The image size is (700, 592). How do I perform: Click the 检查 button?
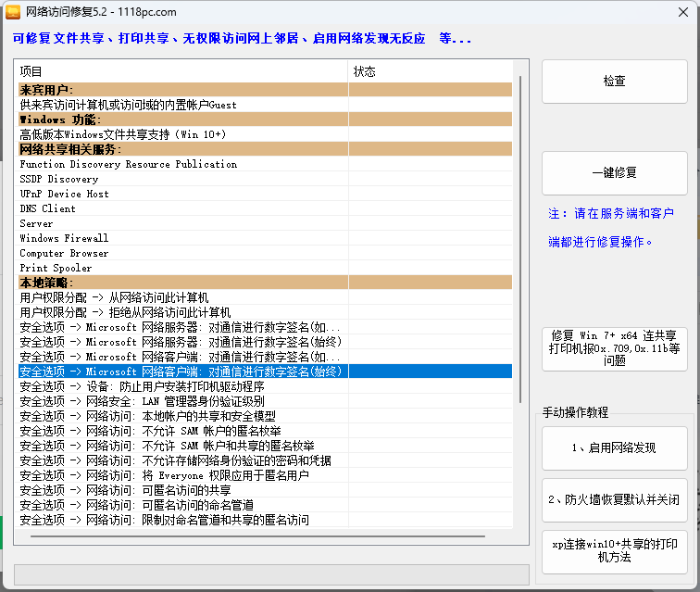point(614,82)
